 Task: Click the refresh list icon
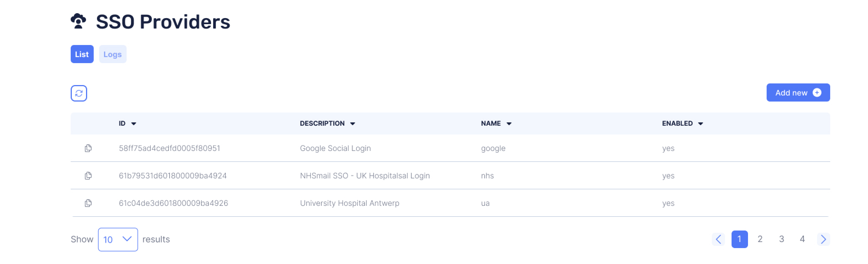tap(79, 93)
